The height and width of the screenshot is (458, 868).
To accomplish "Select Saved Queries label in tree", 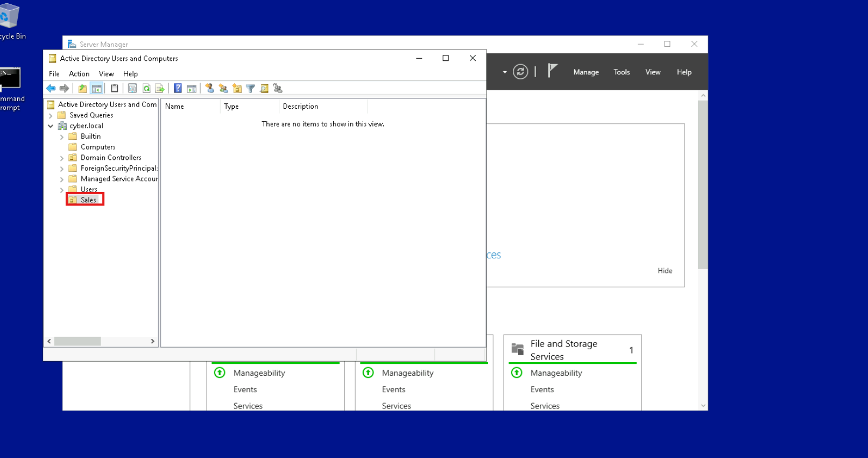I will (x=91, y=115).
